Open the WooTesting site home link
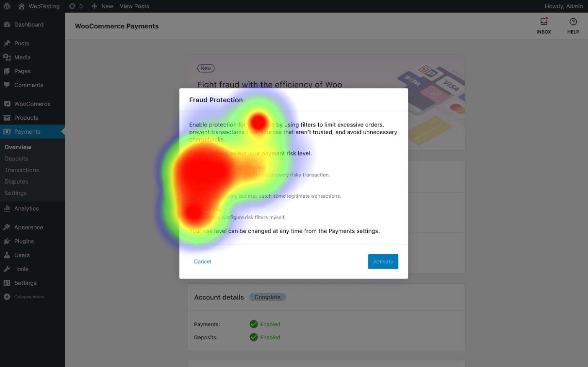This screenshot has height=367, width=588. pyautogui.click(x=39, y=6)
